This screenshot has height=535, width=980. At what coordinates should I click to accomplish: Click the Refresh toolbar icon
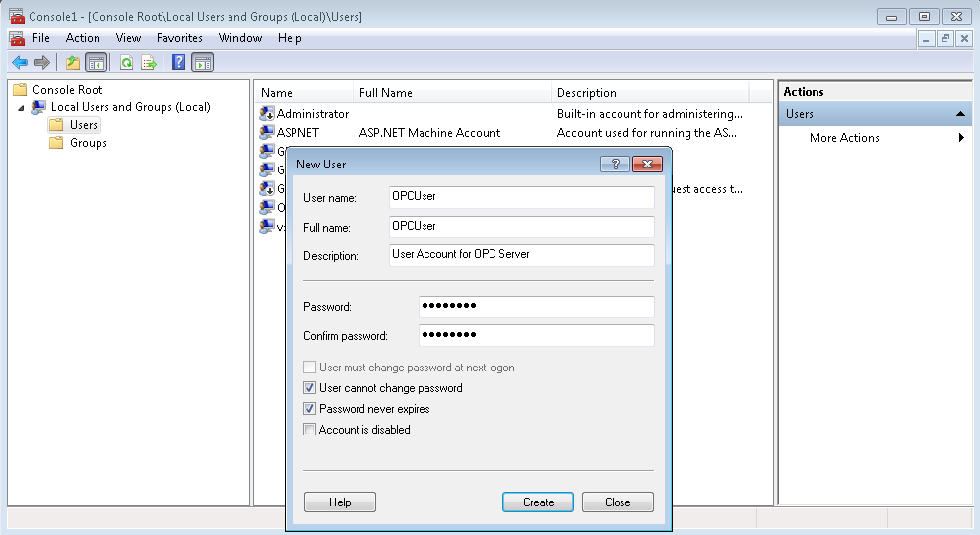pos(126,63)
